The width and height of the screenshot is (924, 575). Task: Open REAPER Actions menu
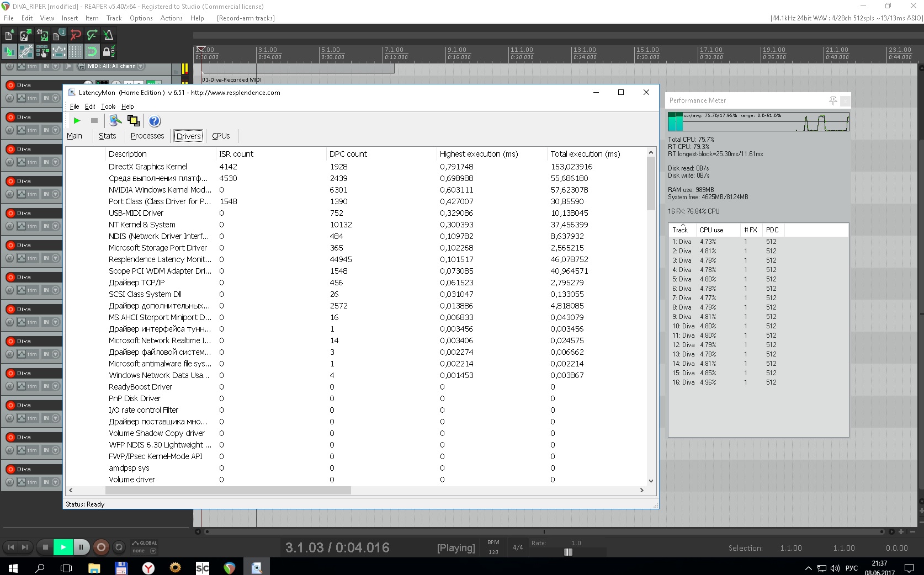(172, 18)
